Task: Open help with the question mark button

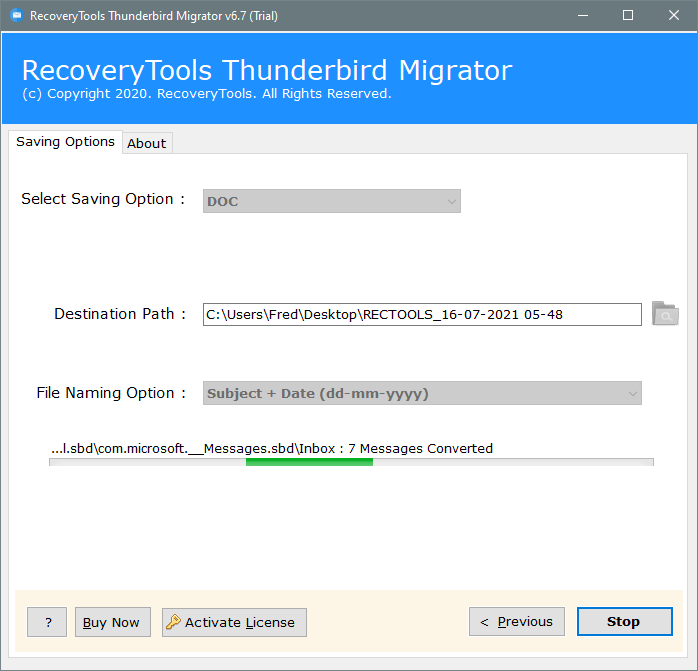Action: coord(47,622)
